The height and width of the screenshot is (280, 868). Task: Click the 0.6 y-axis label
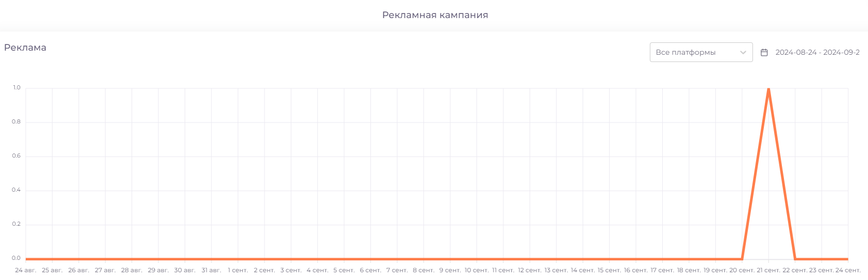(17, 156)
